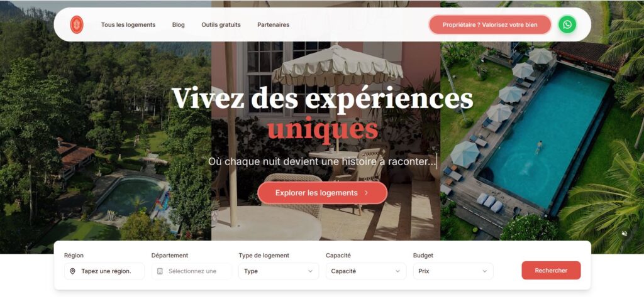
Task: Open Outils gratuits in navigation
Action: point(221,24)
